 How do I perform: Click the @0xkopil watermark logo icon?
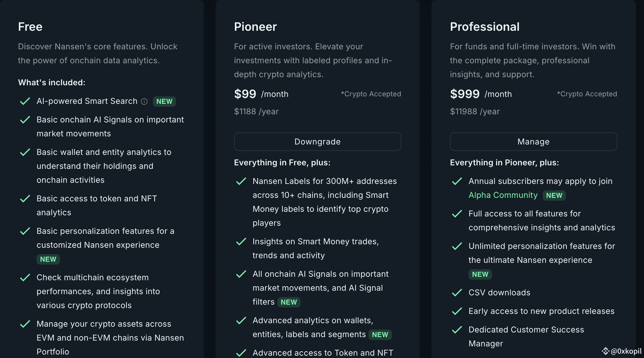click(605, 351)
